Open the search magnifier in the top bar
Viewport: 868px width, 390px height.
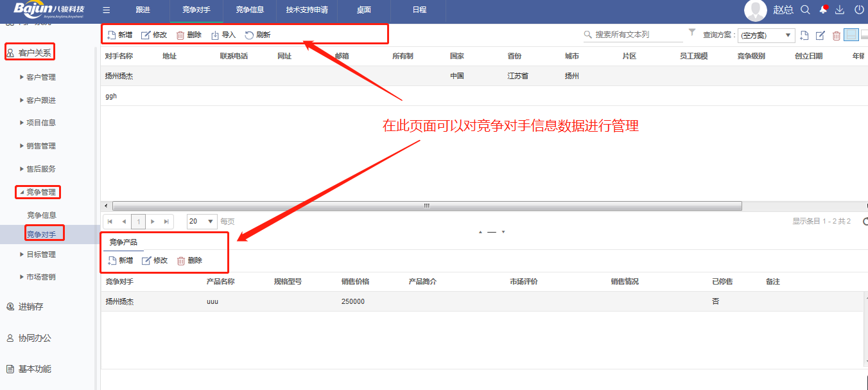(806, 10)
